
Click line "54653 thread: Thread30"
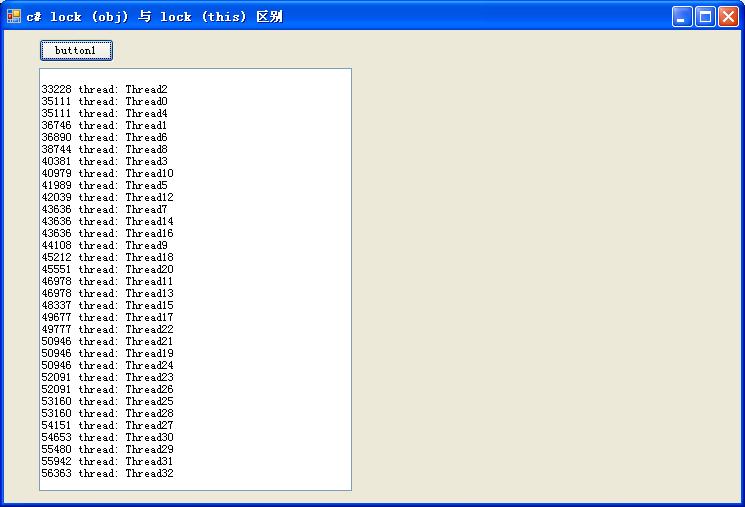[107, 437]
